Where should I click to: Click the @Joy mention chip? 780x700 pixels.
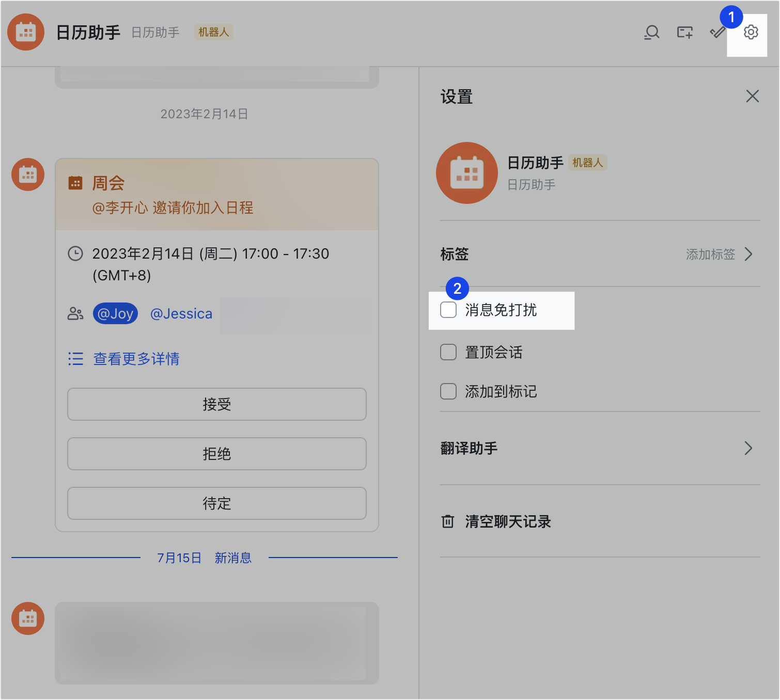115,313
